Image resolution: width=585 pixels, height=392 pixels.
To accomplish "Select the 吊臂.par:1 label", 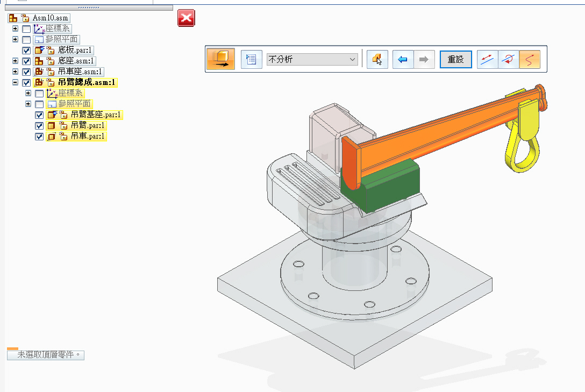I will [x=88, y=126].
